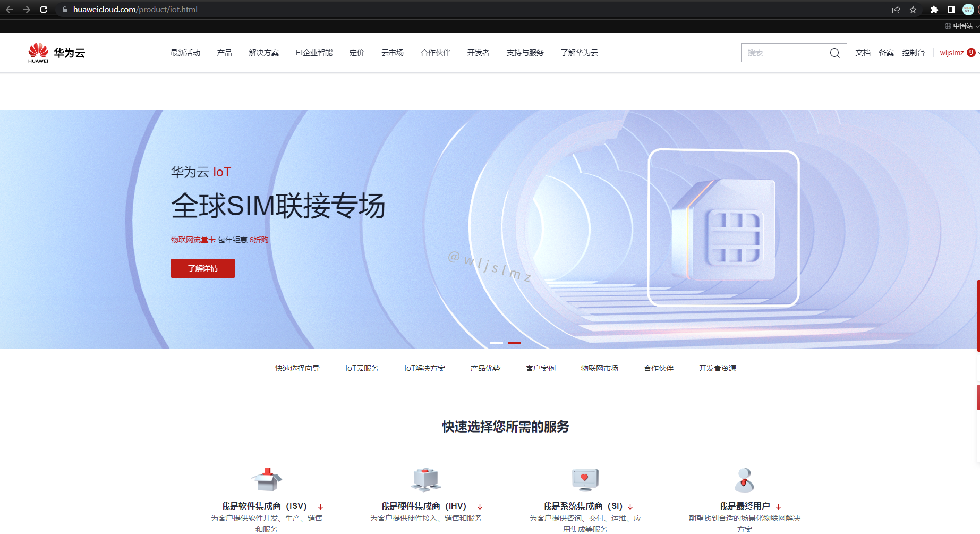Open the 文档 link
Image resolution: width=980 pixels, height=534 pixels.
point(863,53)
